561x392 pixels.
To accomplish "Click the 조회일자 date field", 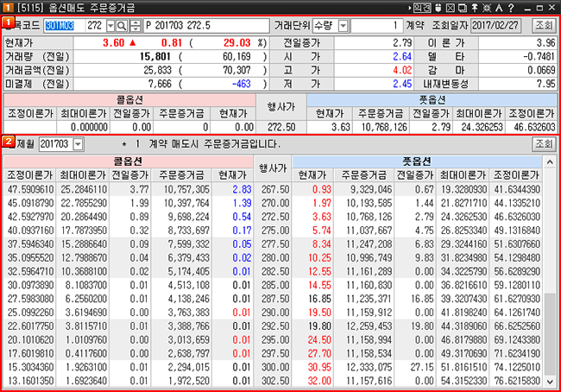I will 498,26.
